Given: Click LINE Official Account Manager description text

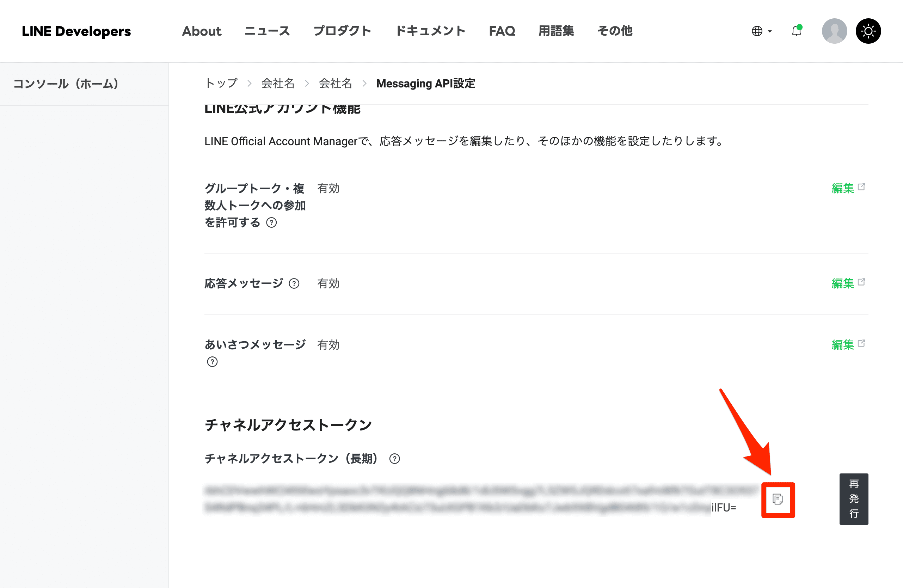Looking at the screenshot, I should coord(464,141).
